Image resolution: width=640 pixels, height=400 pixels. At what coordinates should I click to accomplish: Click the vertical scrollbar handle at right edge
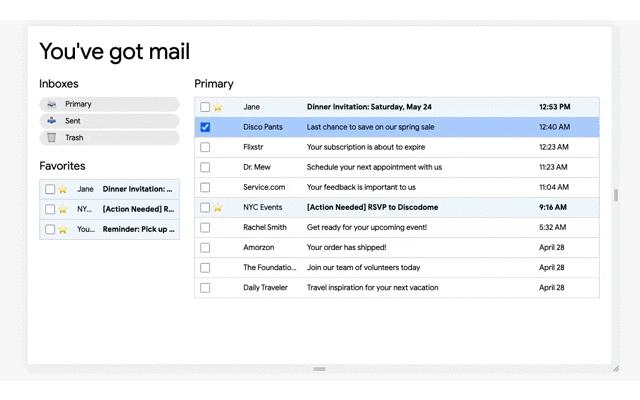click(616, 195)
